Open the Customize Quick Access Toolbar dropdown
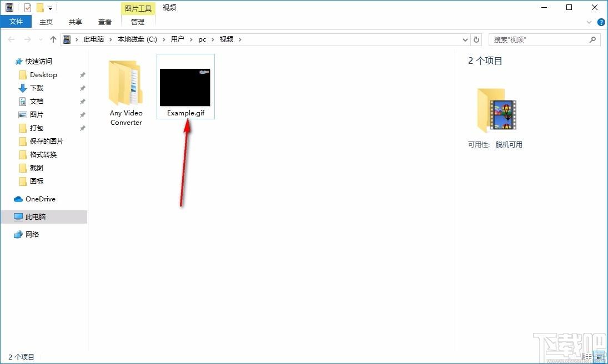Viewport: 608px width, 364px height. [x=50, y=8]
